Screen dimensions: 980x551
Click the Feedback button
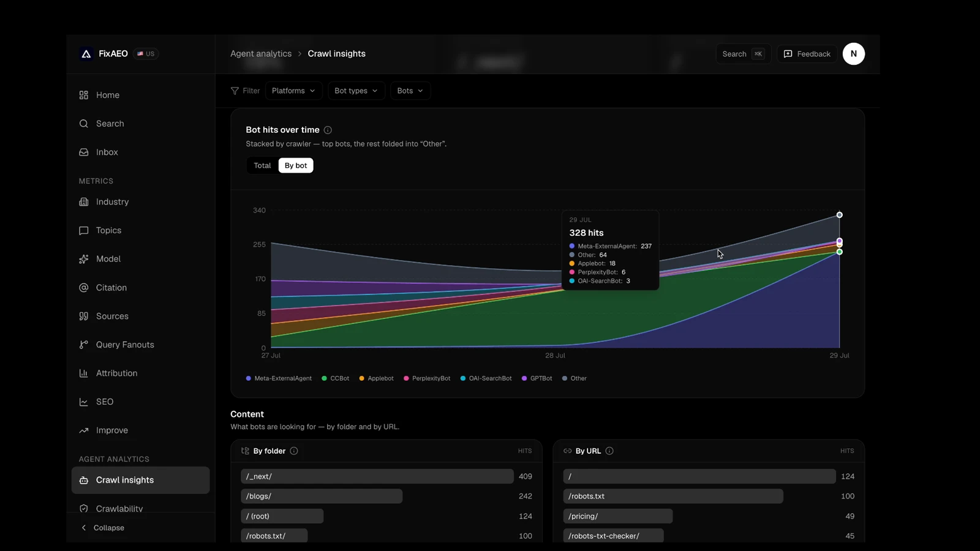coord(807,54)
